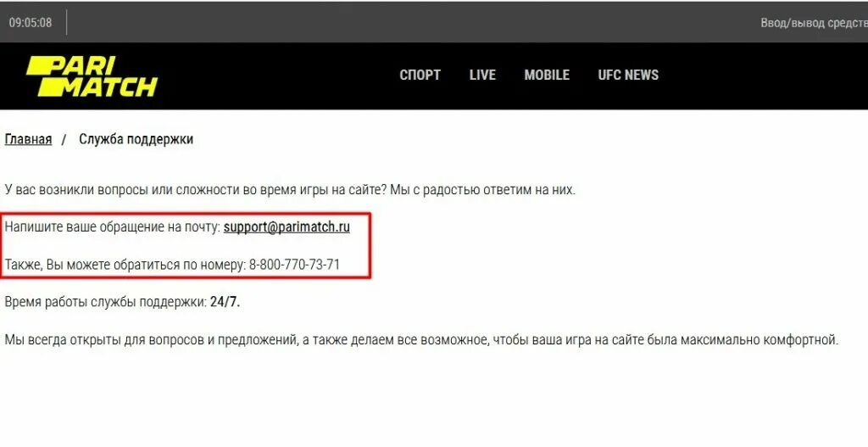This screenshot has height=447, width=868.
Task: Click the paragraph starting Мы всегда открыты
Action: (x=422, y=339)
